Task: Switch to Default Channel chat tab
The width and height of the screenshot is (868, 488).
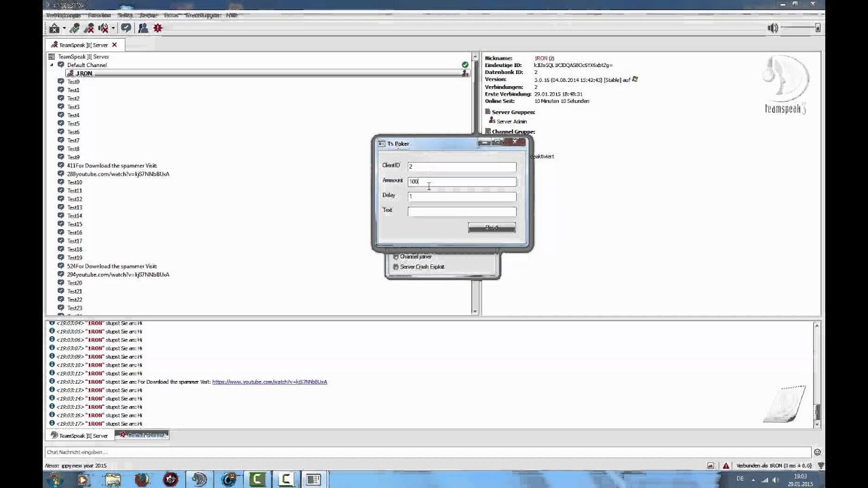Action: pos(142,435)
